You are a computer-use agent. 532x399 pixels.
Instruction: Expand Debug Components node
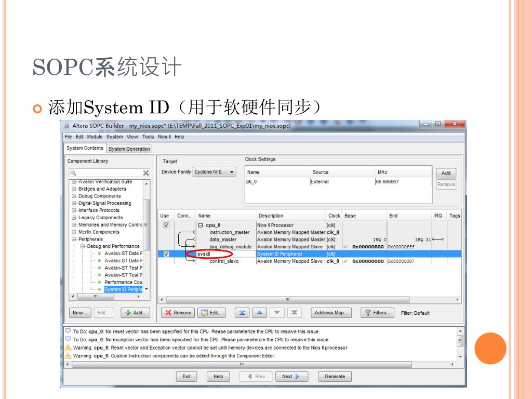point(74,196)
